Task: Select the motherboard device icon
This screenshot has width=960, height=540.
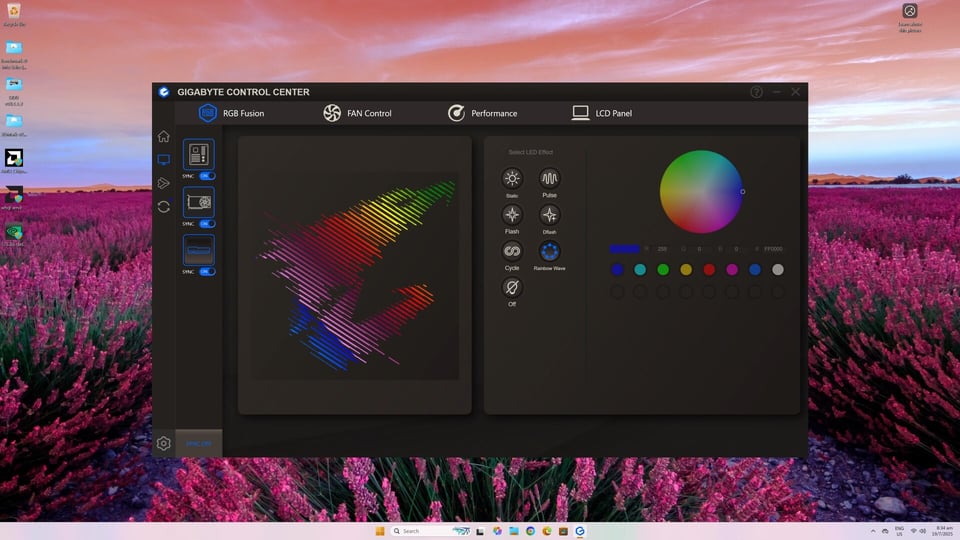Action: pyautogui.click(x=199, y=154)
